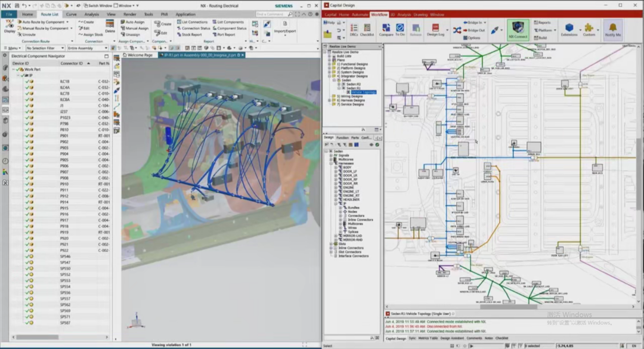Click Reports button in Capital toolbar
Image resolution: width=644 pixels, height=349 pixels.
[x=543, y=23]
